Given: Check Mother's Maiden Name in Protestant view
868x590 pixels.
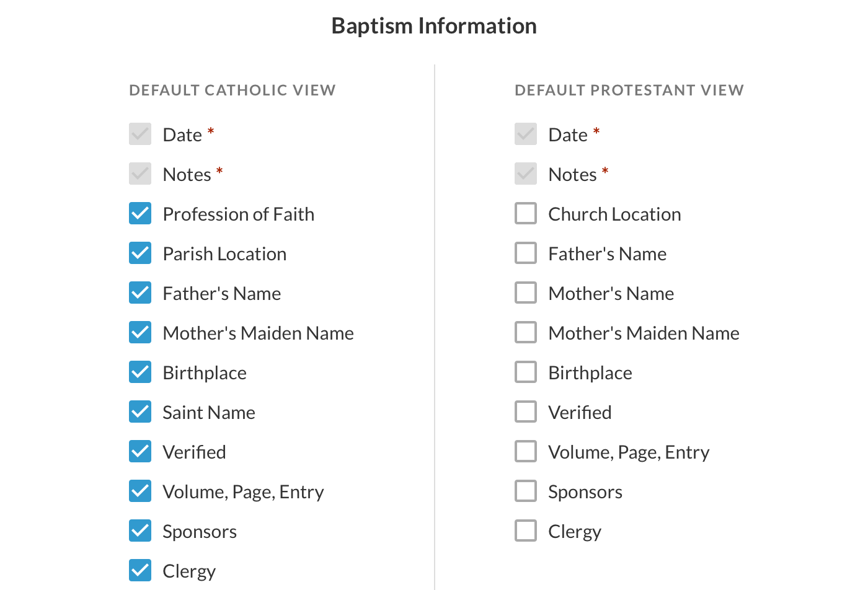Looking at the screenshot, I should click(x=526, y=332).
